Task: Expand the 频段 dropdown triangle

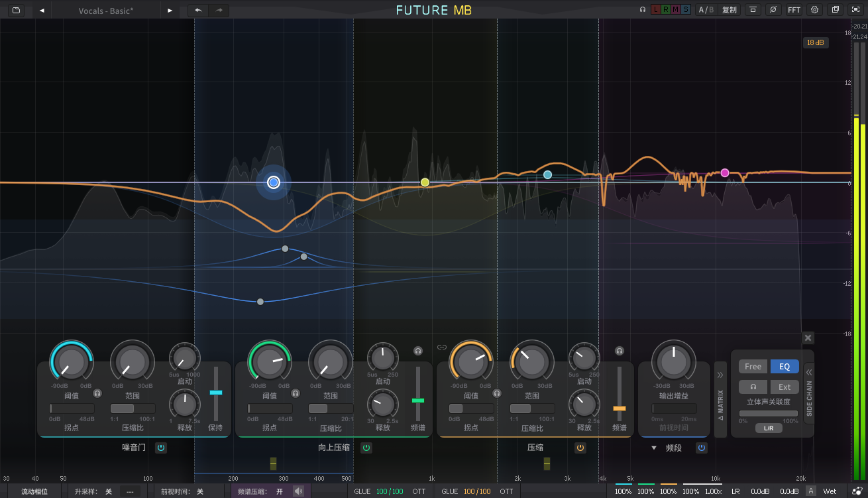Action: 654,448
